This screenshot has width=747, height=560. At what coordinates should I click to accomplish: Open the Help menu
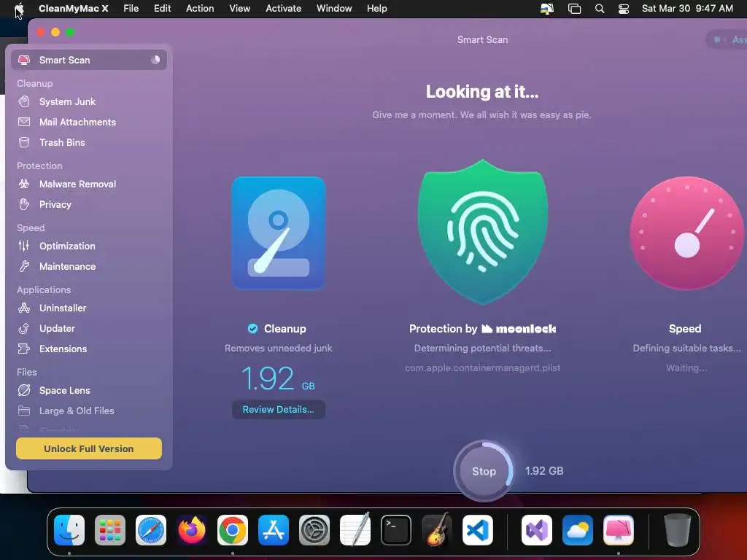pos(377,9)
